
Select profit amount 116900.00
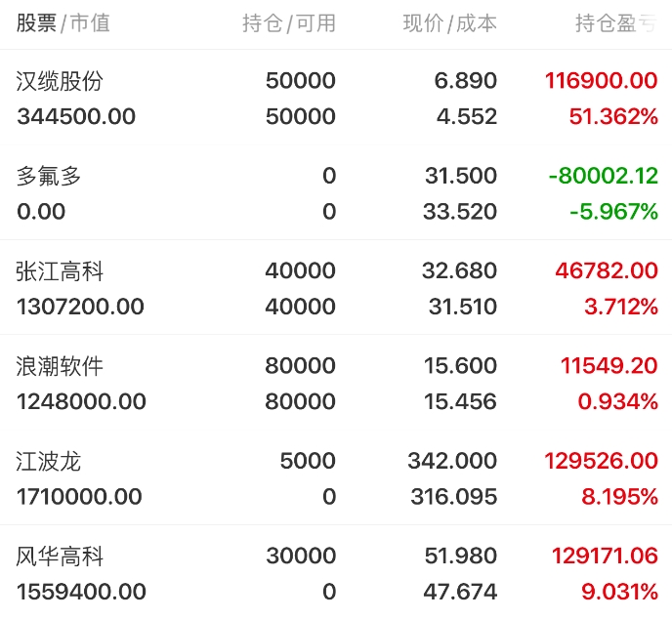click(601, 80)
